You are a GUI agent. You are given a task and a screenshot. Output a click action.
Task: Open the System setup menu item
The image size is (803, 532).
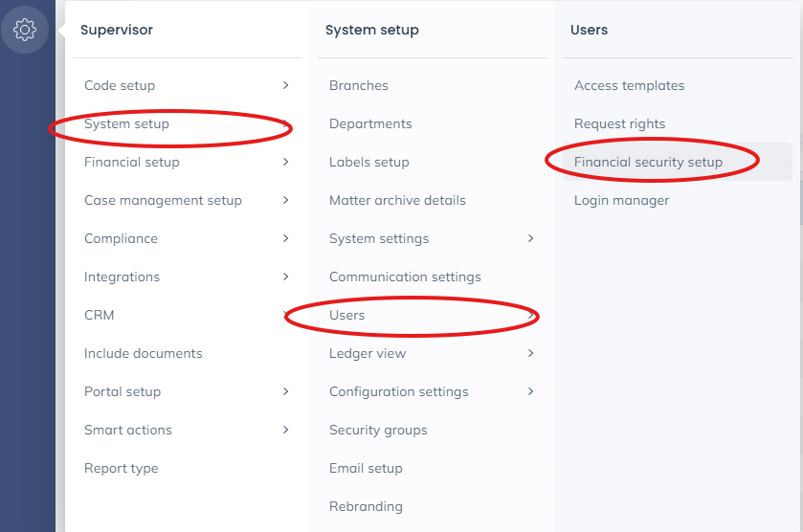tap(126, 123)
